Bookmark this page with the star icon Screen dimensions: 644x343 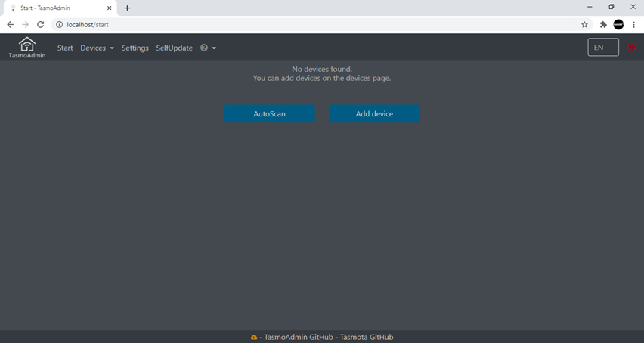[x=584, y=25]
